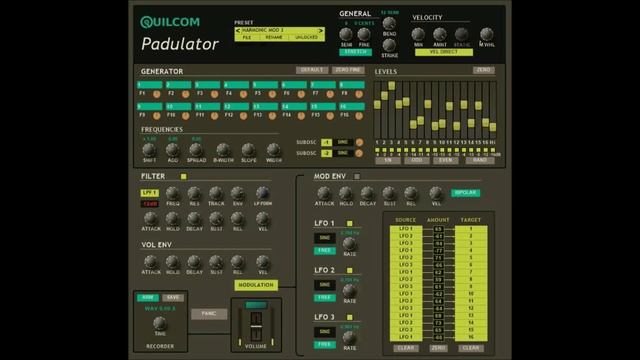
Task: Click the orange F2 generator button
Action: tap(185, 94)
